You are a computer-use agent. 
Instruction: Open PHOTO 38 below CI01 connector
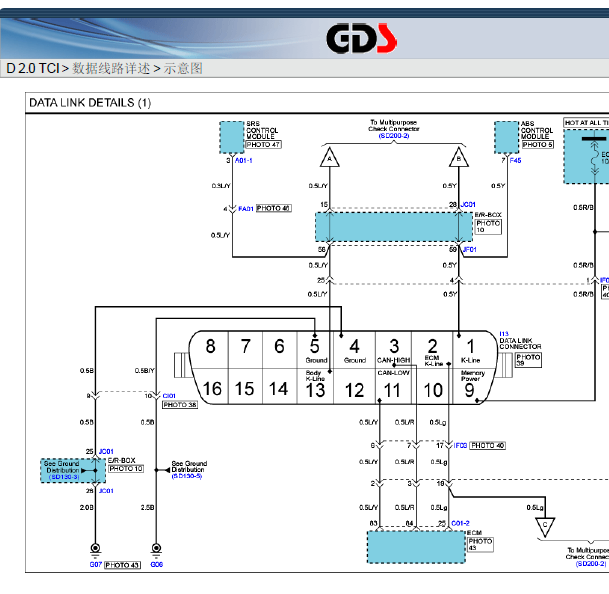(180, 405)
